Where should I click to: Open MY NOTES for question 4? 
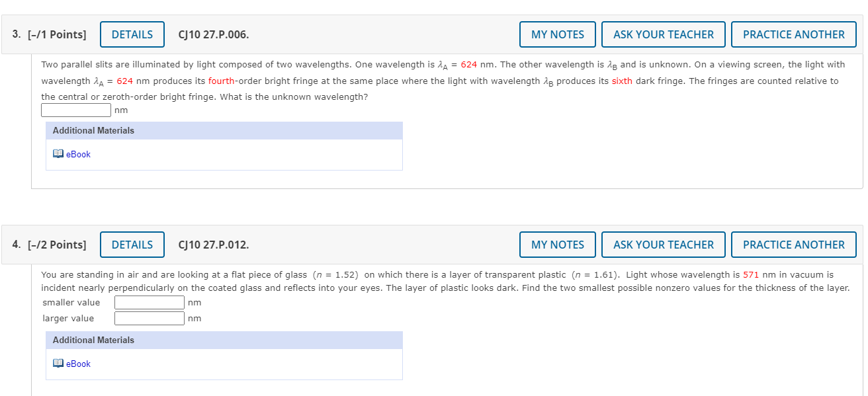pos(557,245)
